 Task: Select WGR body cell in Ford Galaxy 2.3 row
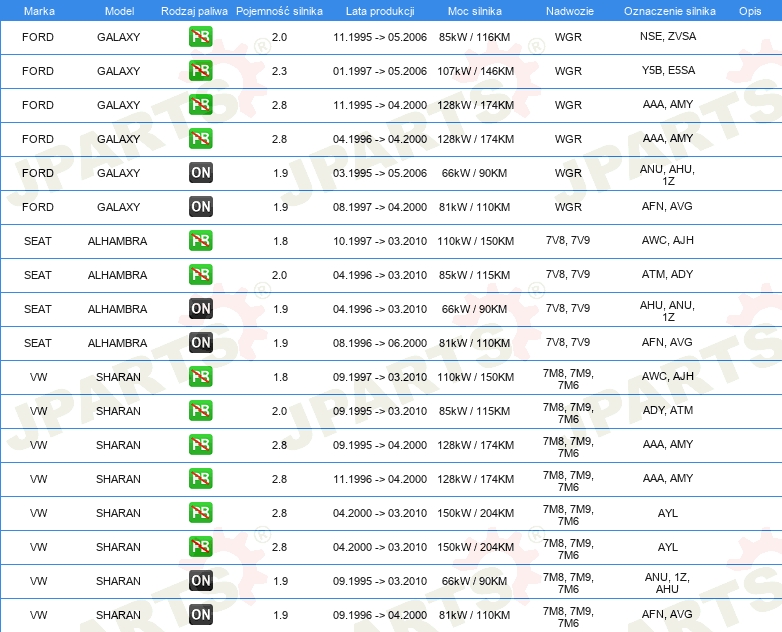[568, 71]
